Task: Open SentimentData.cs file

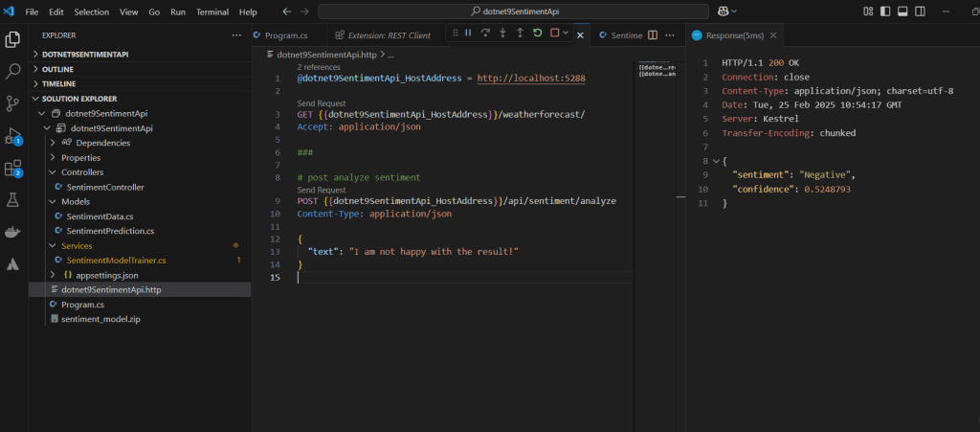Action: [x=100, y=216]
